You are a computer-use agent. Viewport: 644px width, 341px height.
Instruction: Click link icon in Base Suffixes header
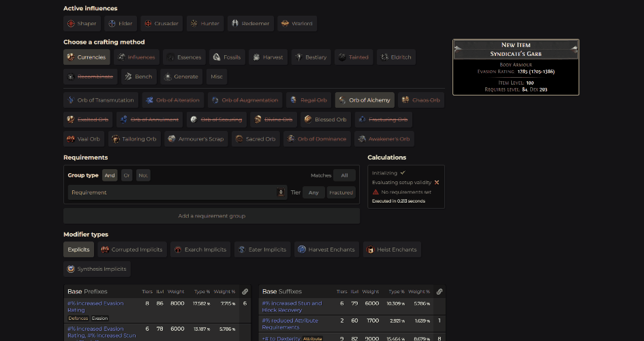click(x=439, y=292)
